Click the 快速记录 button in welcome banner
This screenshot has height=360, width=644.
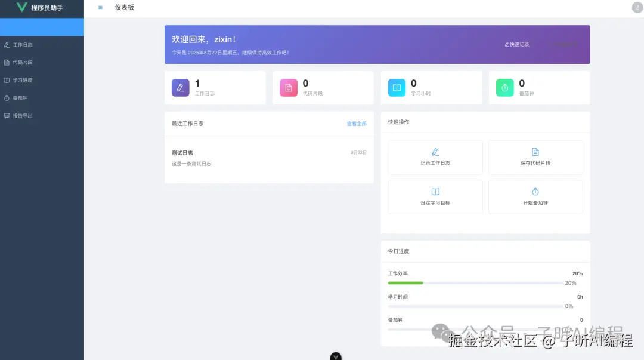click(516, 44)
